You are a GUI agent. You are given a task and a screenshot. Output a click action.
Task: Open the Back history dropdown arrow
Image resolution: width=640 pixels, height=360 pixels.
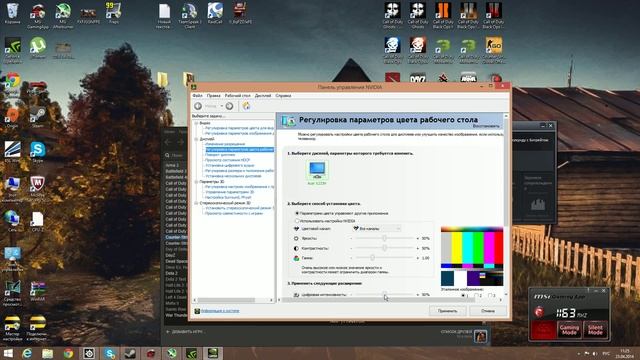pos(222,106)
